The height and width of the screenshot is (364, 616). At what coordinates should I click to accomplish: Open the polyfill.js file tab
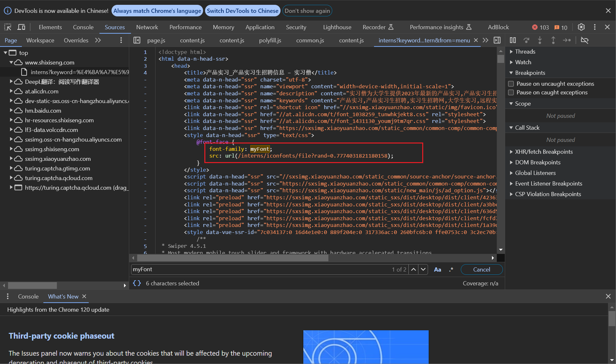click(270, 40)
